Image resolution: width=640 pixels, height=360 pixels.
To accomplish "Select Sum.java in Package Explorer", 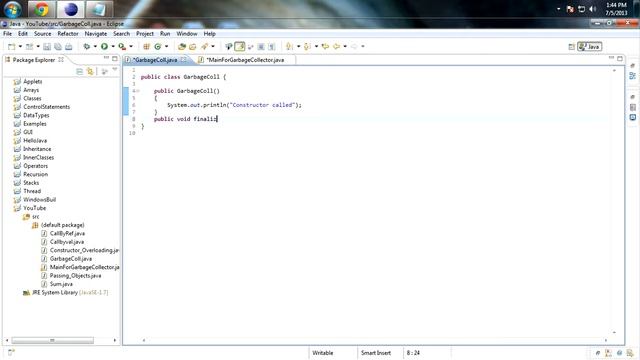I will pyautogui.click(x=61, y=284).
